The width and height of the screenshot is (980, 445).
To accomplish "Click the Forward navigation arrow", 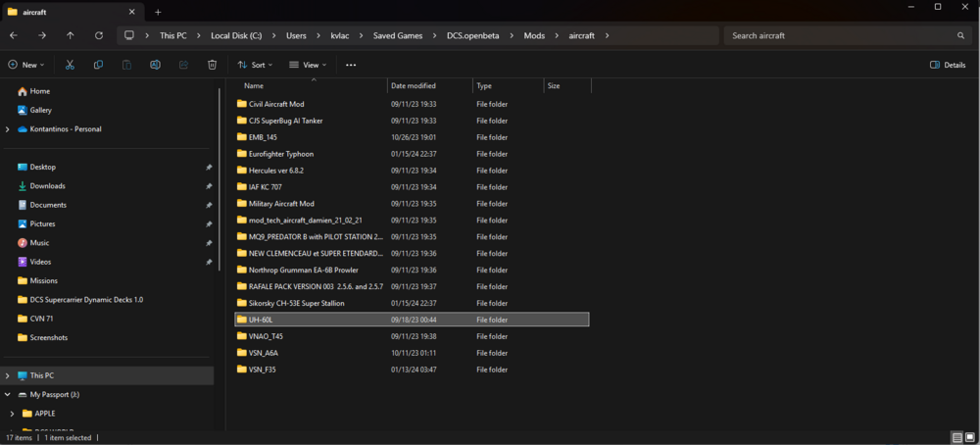I will pos(42,35).
